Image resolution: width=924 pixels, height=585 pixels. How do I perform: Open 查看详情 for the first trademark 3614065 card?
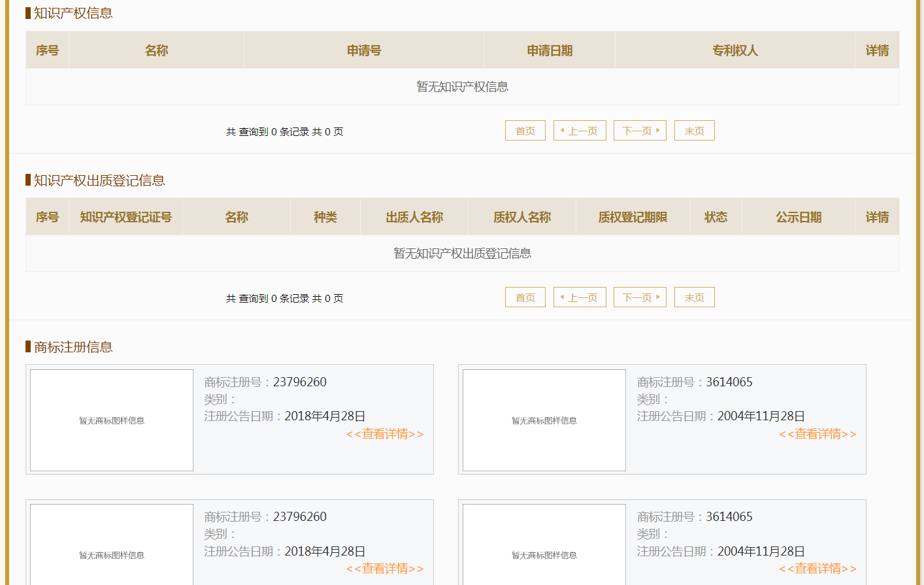817,434
